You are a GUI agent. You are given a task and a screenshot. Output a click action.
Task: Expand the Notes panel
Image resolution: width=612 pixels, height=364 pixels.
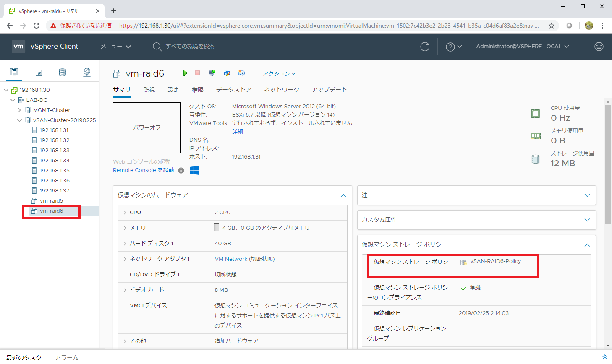[587, 195]
